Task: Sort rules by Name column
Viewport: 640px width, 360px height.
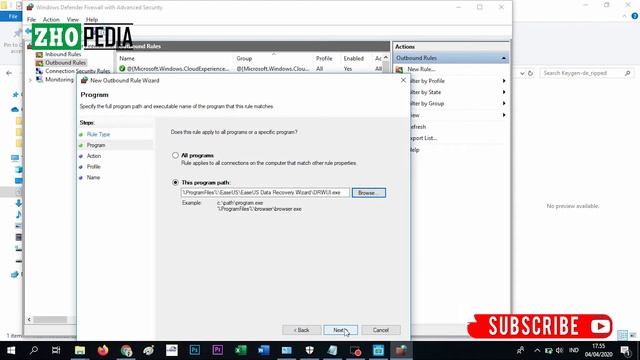Action: (127, 58)
